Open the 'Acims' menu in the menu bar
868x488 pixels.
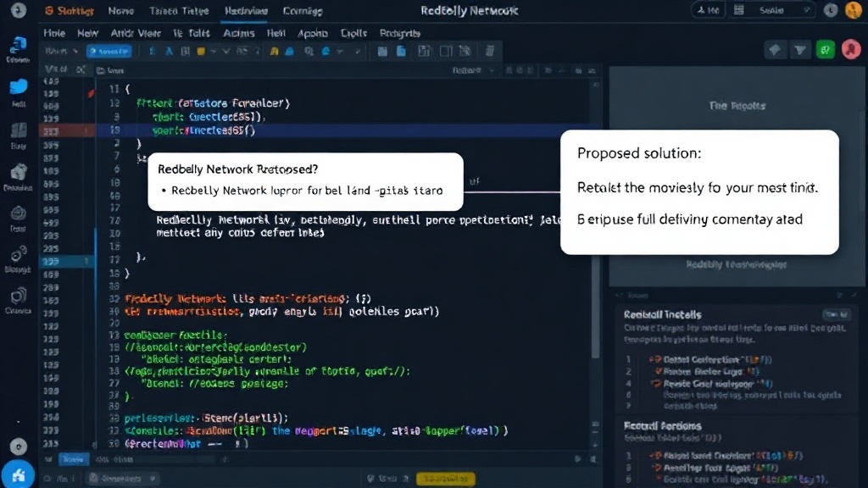point(238,33)
